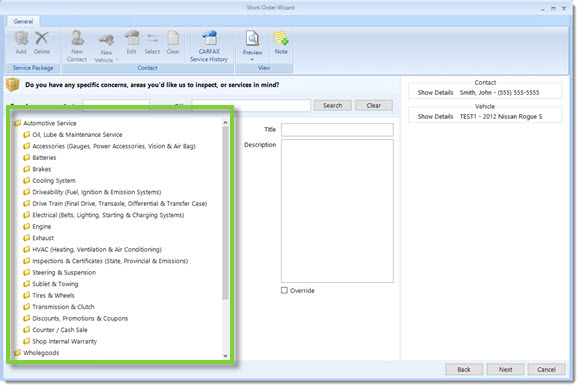580x388 pixels.
Task: Open CARFAX Service History
Action: coord(209,46)
